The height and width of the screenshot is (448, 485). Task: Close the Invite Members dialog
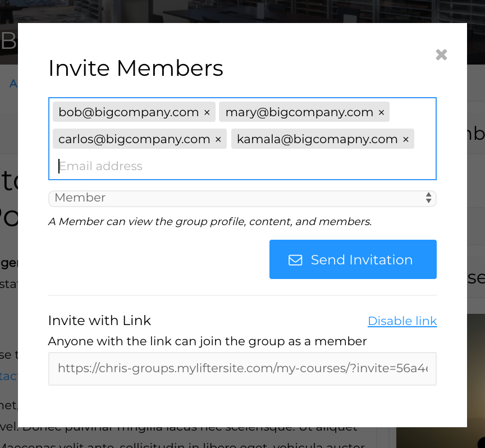pos(441,55)
